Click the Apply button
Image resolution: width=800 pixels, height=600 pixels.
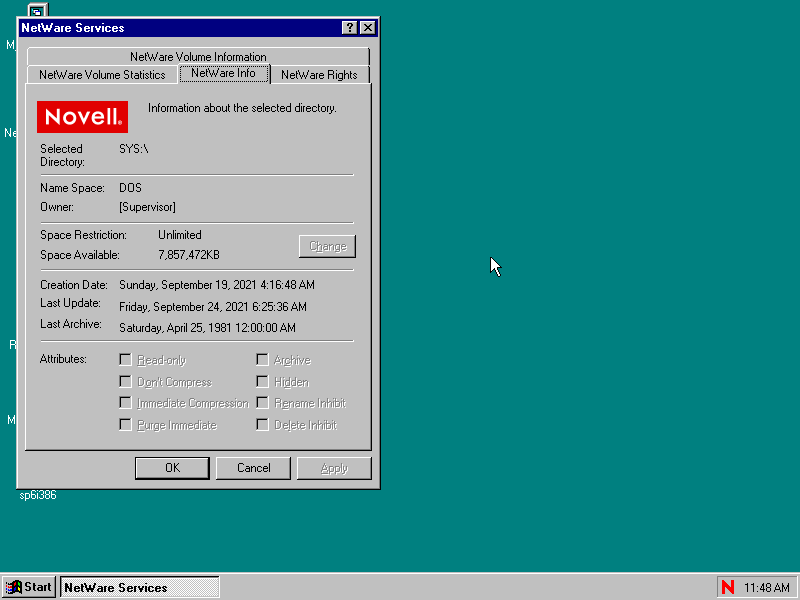[334, 468]
